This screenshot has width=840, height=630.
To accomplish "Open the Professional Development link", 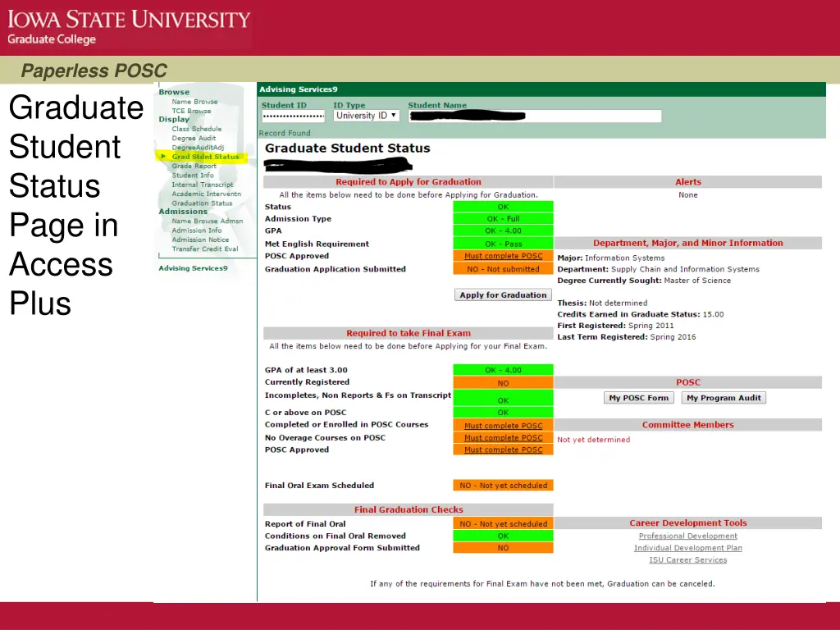I will (687, 536).
